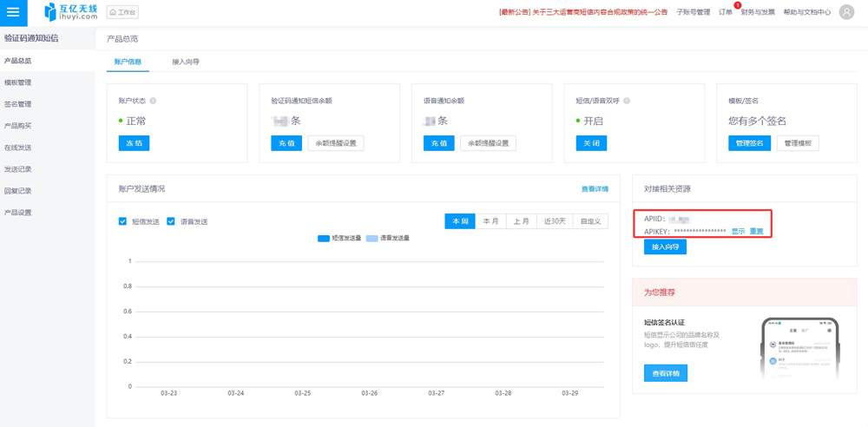Viewport: 868px width, 427px height.
Task: Click 显示 to reveal the APIKEY
Action: (x=738, y=232)
